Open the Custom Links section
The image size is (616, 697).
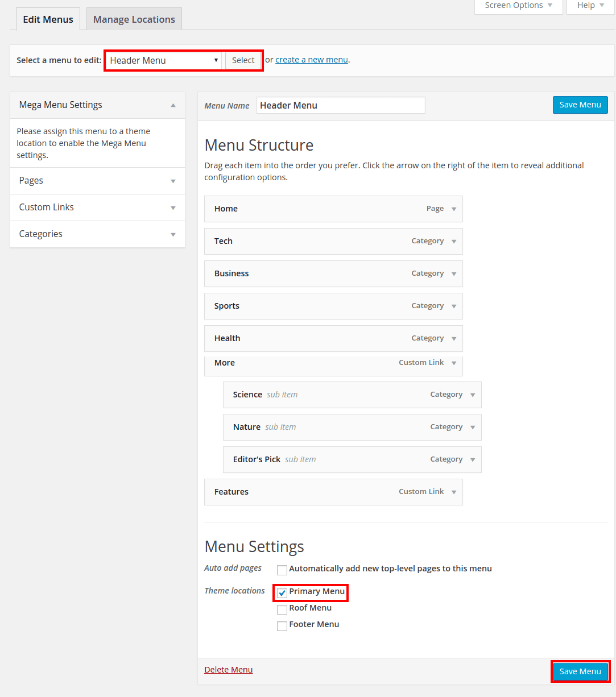[x=173, y=207]
